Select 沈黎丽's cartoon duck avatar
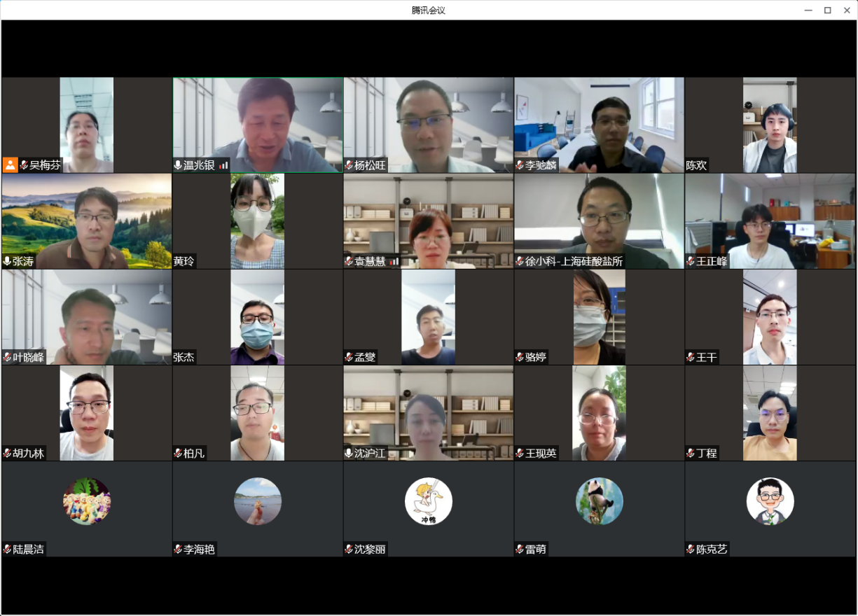Screen dimensions: 858x616 click(429, 501)
